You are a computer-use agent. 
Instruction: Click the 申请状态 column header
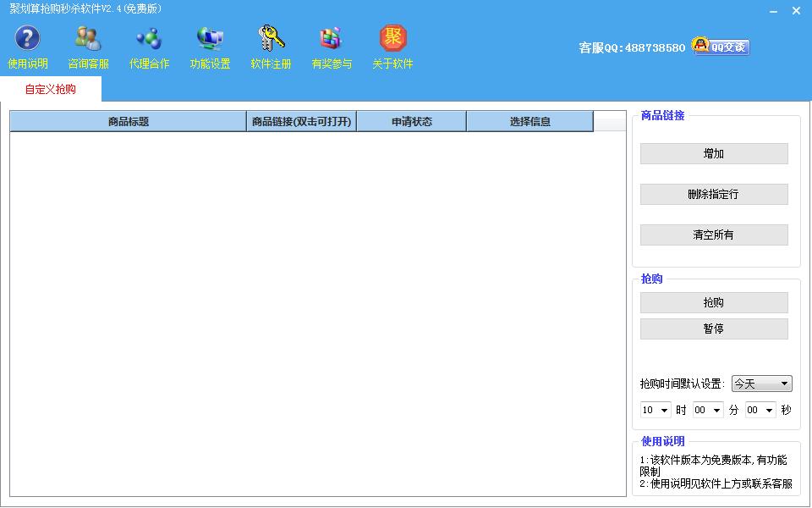tap(411, 121)
